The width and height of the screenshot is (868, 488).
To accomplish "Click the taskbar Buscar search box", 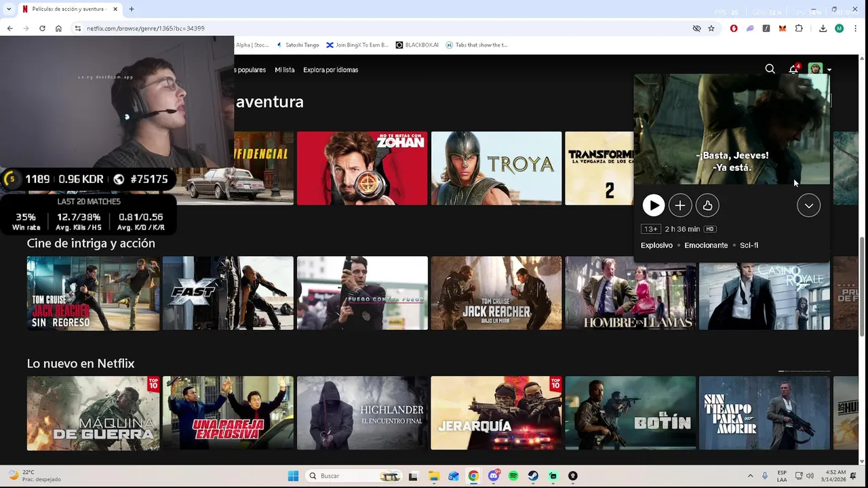I will pyautogui.click(x=353, y=476).
